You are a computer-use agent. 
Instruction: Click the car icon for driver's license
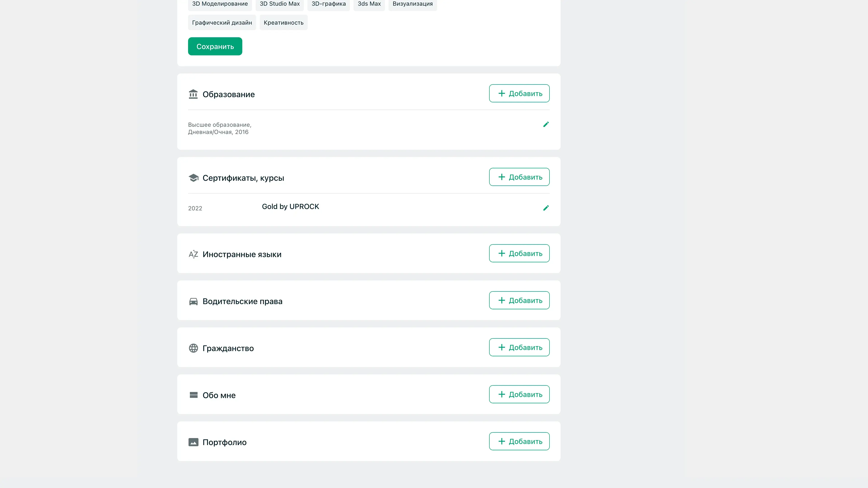[x=193, y=301]
